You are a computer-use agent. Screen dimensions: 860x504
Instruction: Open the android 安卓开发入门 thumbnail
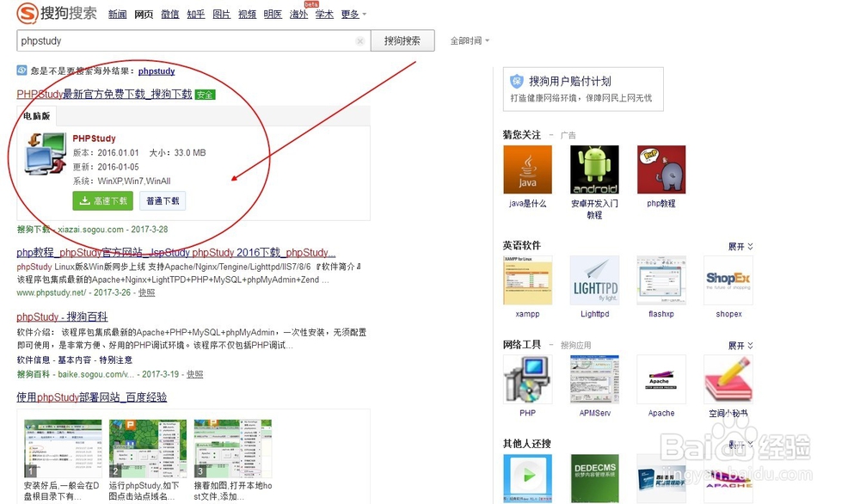[594, 169]
